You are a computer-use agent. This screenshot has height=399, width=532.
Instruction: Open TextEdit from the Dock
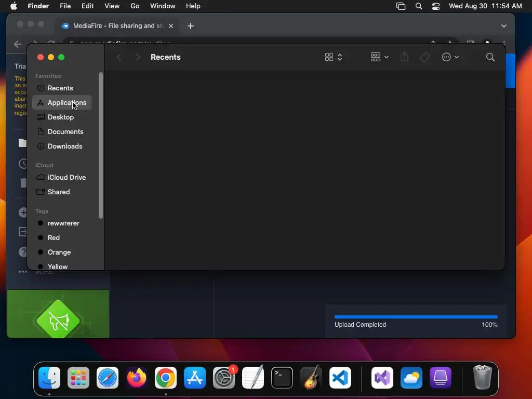tap(253, 377)
